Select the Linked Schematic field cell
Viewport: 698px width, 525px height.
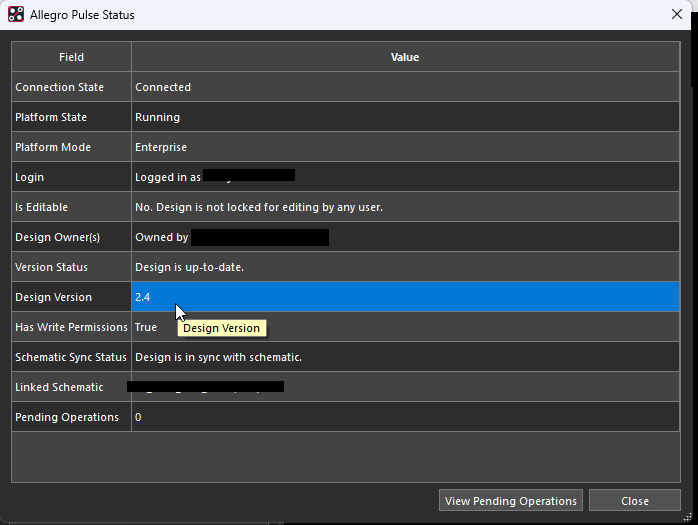coord(71,387)
